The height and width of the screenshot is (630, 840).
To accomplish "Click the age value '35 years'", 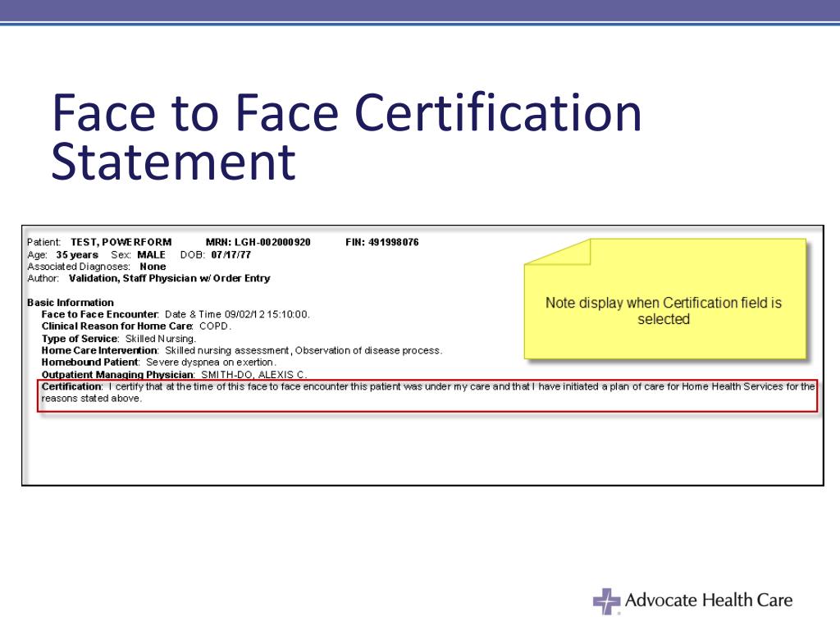I will tap(77, 255).
